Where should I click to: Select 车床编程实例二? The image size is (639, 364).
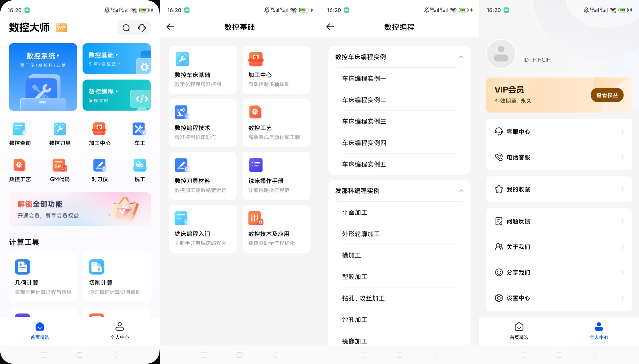[399, 100]
